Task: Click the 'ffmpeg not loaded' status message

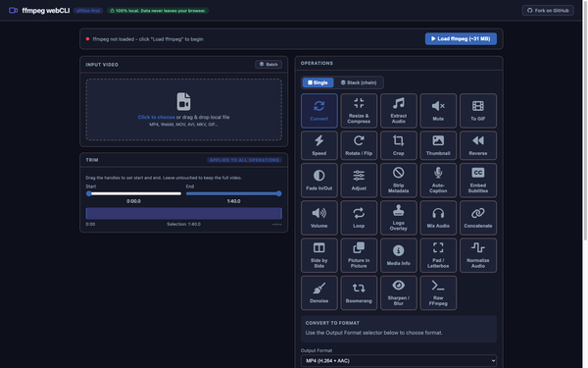Action: pos(148,39)
